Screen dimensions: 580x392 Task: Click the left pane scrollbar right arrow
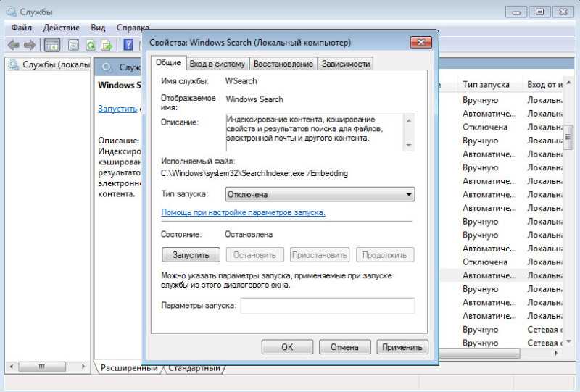(x=83, y=367)
